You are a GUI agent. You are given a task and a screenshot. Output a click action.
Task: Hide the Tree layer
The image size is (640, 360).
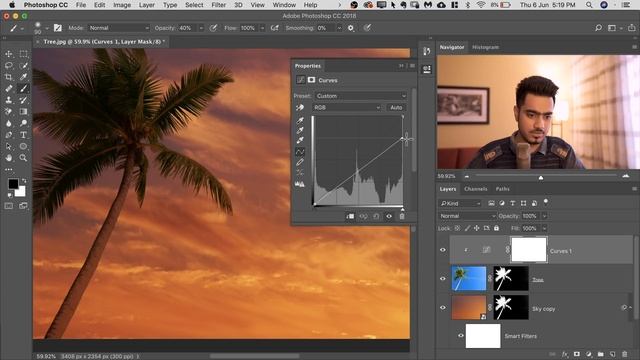443,279
